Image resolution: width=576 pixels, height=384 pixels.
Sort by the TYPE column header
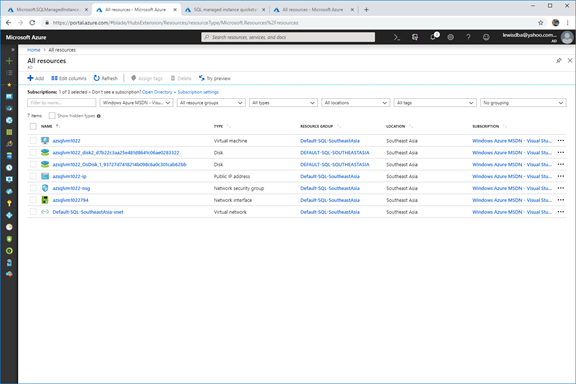pyautogui.click(x=218, y=126)
